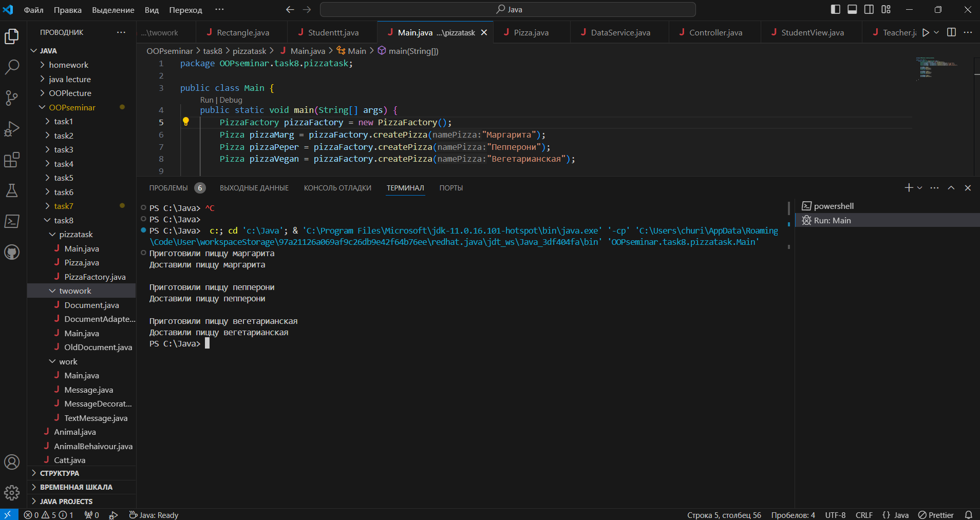Toggle bottom panel visibility

[852, 9]
